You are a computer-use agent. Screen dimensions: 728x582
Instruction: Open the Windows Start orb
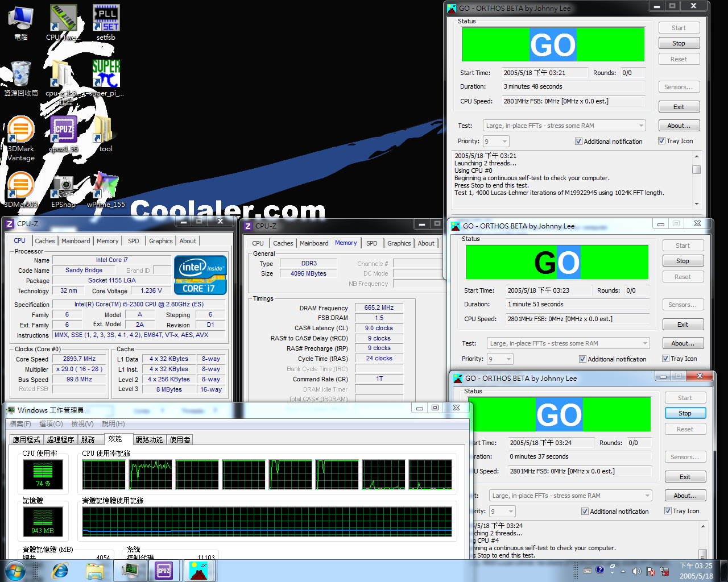pos(15,571)
